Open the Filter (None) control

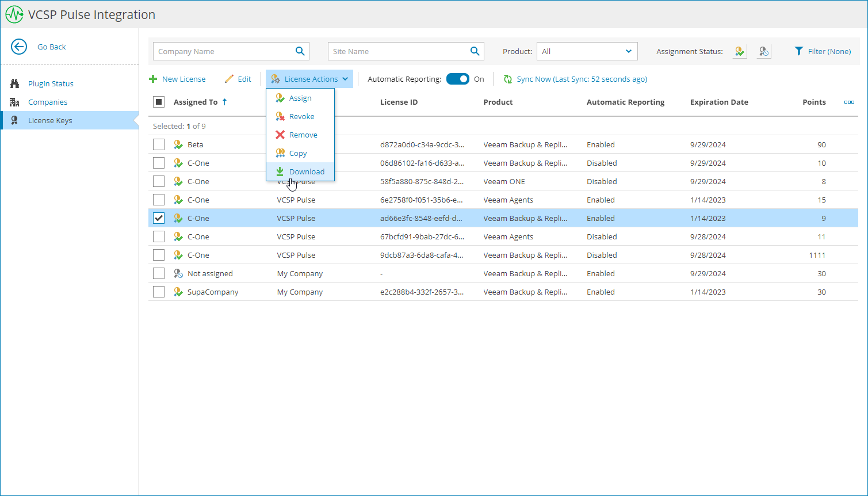tap(823, 51)
